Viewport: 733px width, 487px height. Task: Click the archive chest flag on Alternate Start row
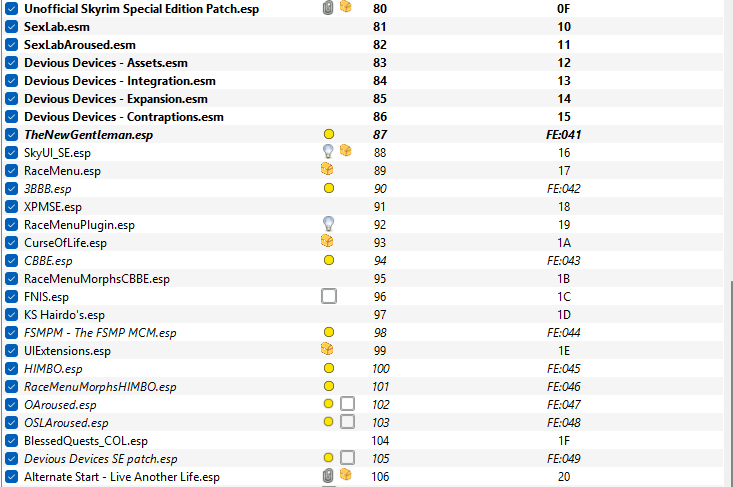tap(345, 475)
